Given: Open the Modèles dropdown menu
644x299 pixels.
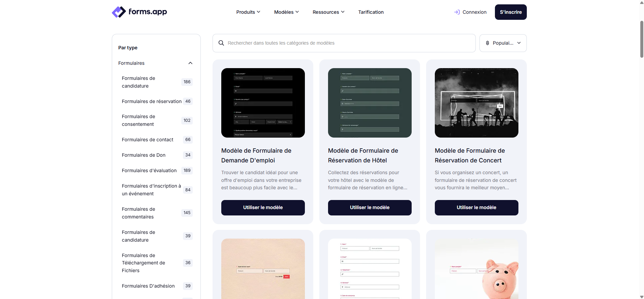Looking at the screenshot, I should (x=286, y=12).
